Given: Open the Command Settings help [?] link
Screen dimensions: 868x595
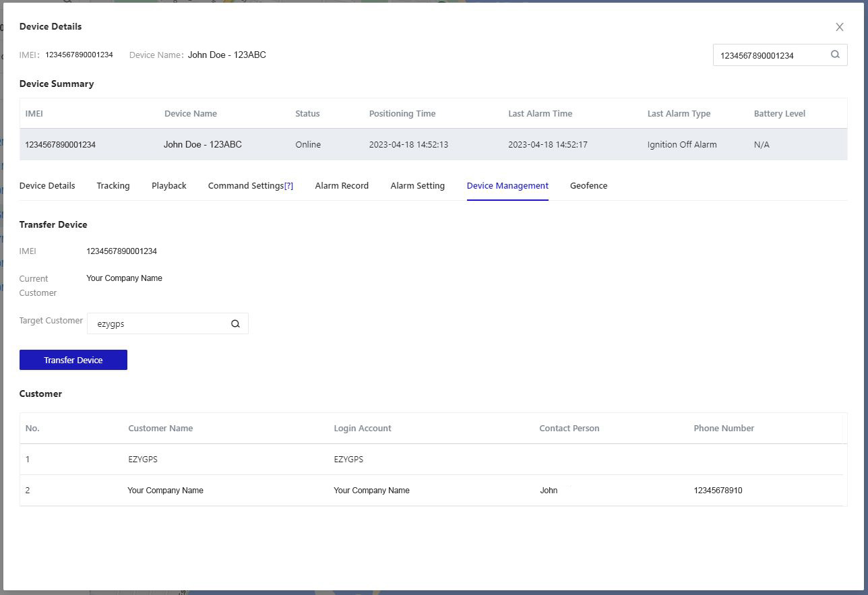Looking at the screenshot, I should click(x=288, y=186).
